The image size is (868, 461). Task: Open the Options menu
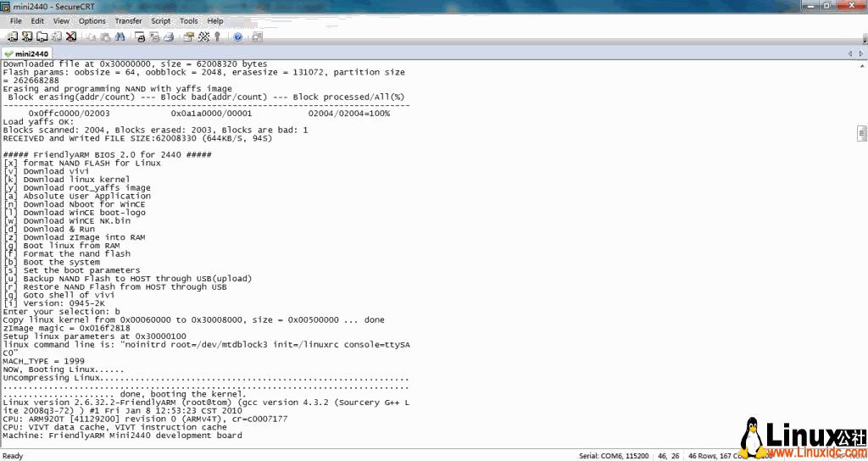pyautogui.click(x=92, y=20)
